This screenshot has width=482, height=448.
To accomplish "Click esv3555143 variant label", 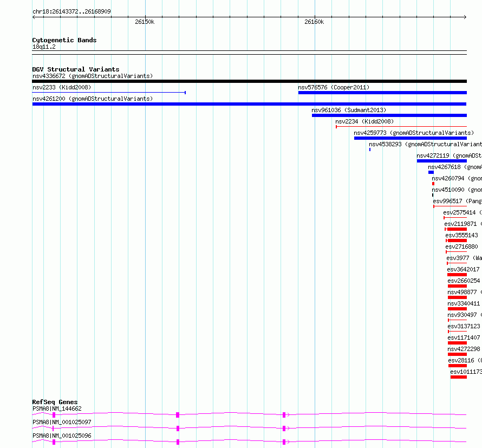I will pyautogui.click(x=462, y=235).
